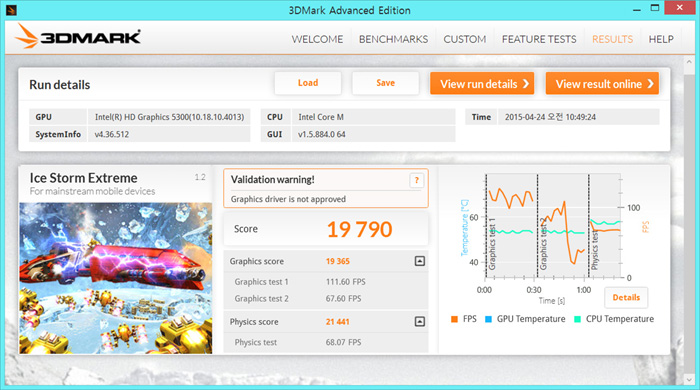
Task: Click Graphics test 1 111.60 FPS row
Action: pos(325,282)
